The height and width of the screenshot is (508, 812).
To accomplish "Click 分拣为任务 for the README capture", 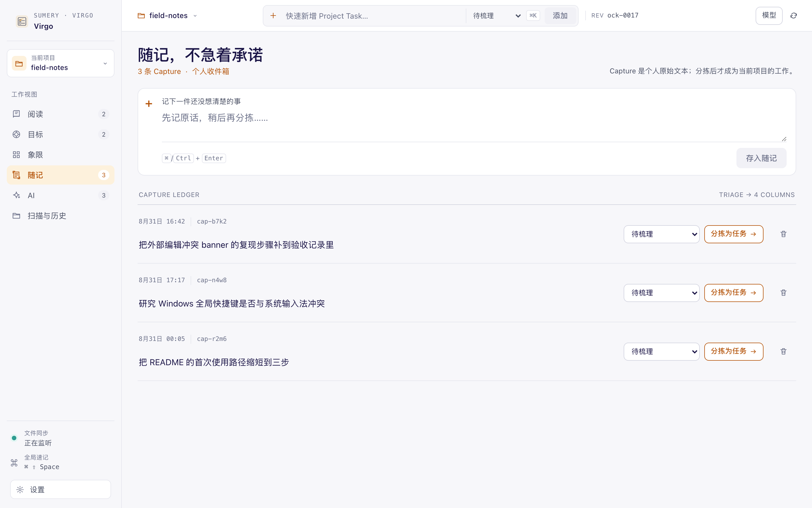I will [x=734, y=351].
